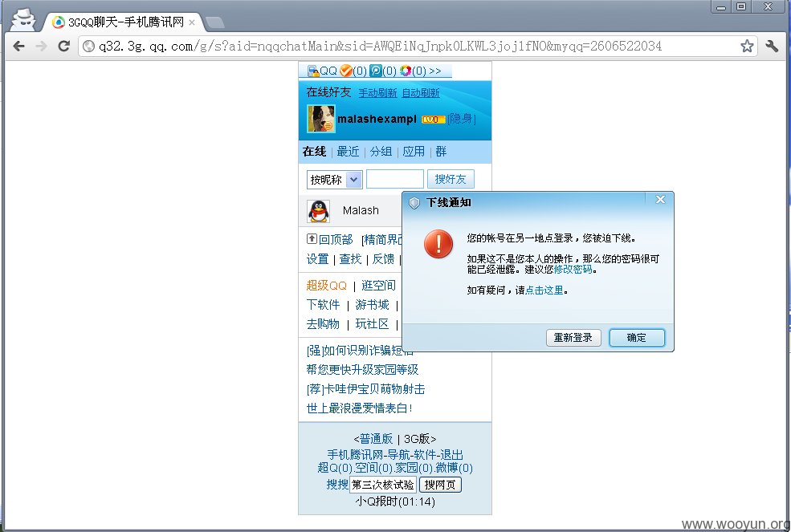Select the 3GQQ聊天-手机腾讯网 tab
The height and width of the screenshot is (532, 791).
[124, 22]
